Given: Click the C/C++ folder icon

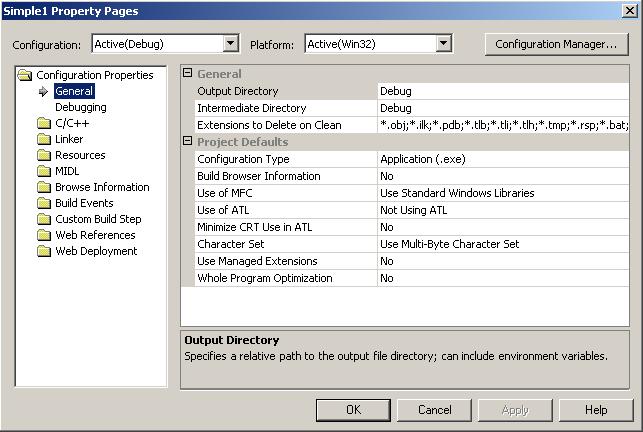Looking at the screenshot, I should point(44,123).
